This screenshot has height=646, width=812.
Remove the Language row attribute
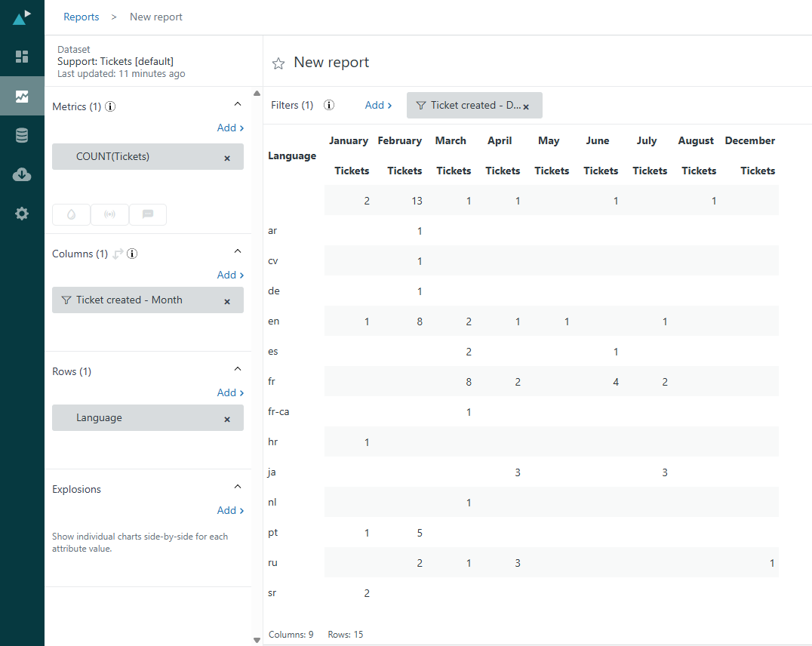click(227, 419)
